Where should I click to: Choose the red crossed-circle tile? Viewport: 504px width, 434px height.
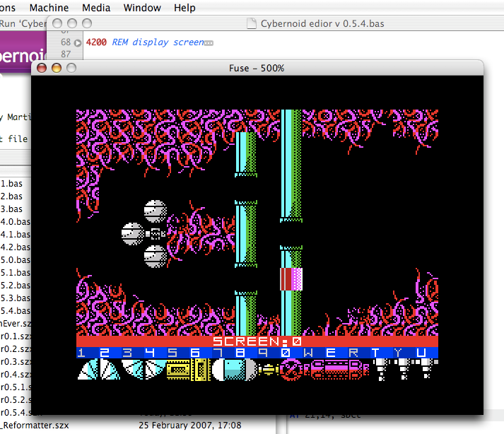point(291,369)
